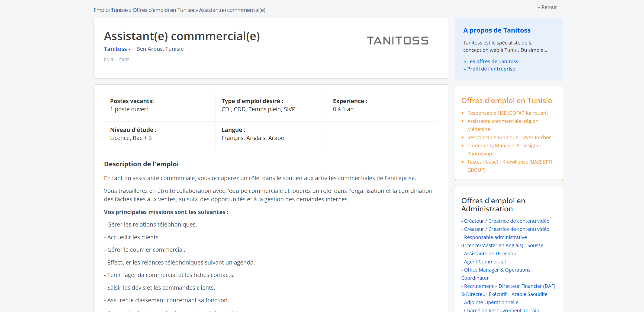644x312 pixels.
Task: Open Community Manager & Designer Photoshop offer
Action: tap(504, 149)
